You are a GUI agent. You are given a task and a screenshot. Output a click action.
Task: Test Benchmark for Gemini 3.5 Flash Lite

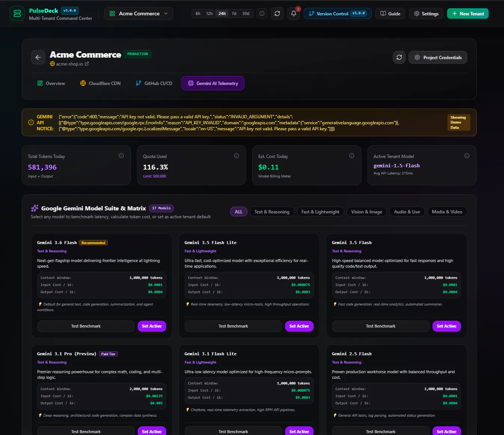[233, 326]
